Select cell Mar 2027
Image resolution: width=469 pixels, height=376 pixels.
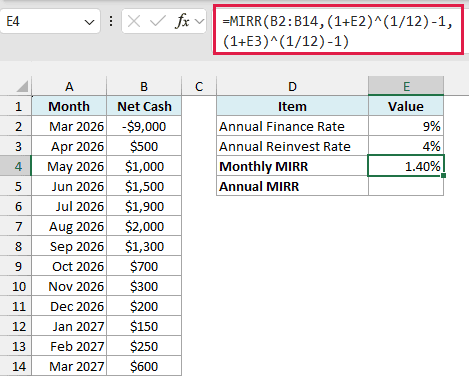[69, 366]
